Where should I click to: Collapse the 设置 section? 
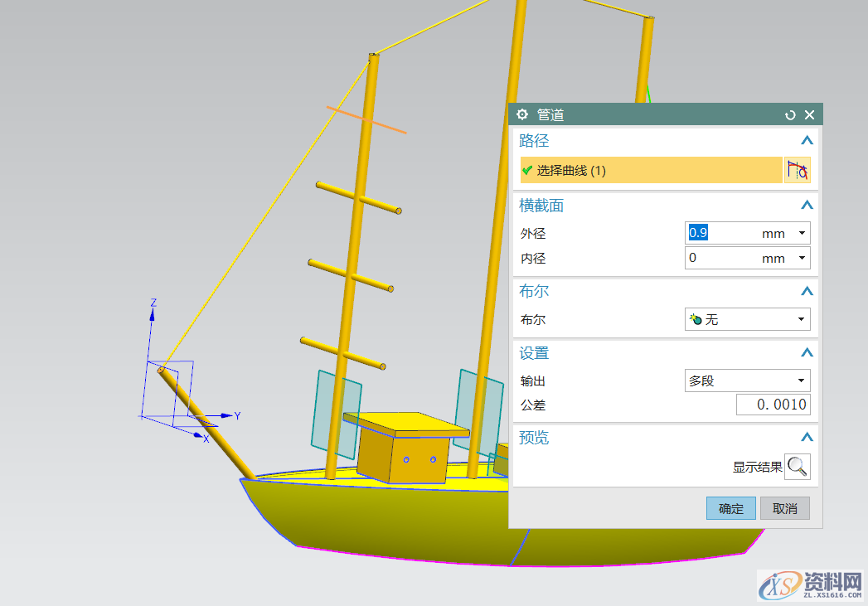point(806,351)
